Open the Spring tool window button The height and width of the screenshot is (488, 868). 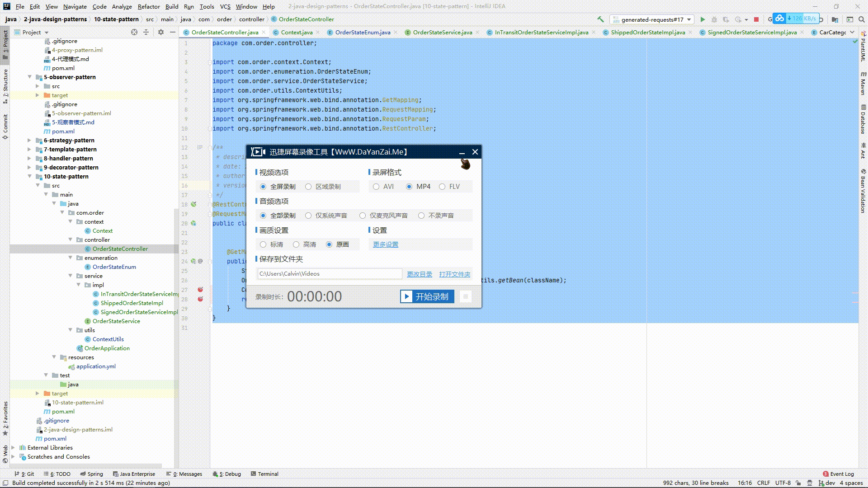[x=92, y=474]
